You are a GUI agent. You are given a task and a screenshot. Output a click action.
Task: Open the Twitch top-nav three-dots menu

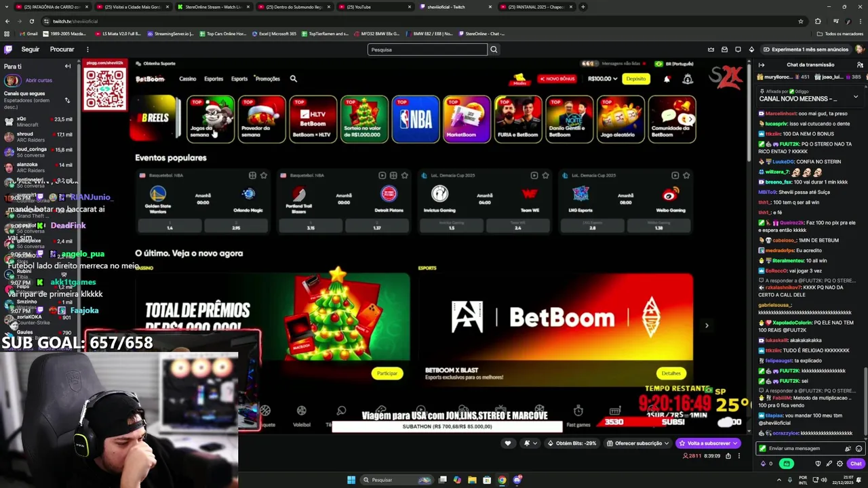pyautogui.click(x=87, y=49)
